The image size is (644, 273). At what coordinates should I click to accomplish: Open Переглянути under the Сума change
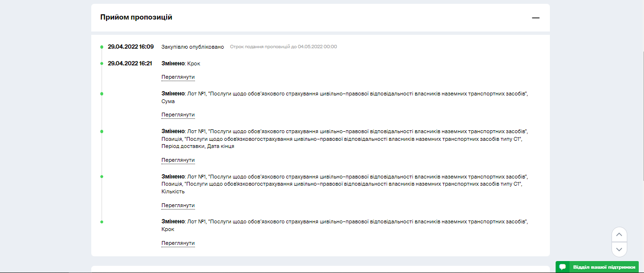pyautogui.click(x=178, y=115)
